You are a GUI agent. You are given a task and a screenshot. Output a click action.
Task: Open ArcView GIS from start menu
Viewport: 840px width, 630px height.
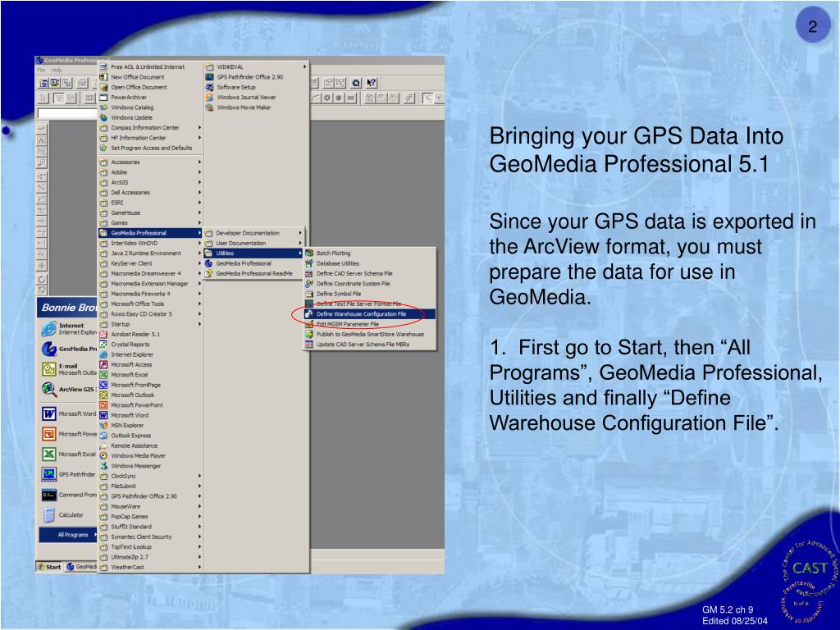(x=69, y=390)
